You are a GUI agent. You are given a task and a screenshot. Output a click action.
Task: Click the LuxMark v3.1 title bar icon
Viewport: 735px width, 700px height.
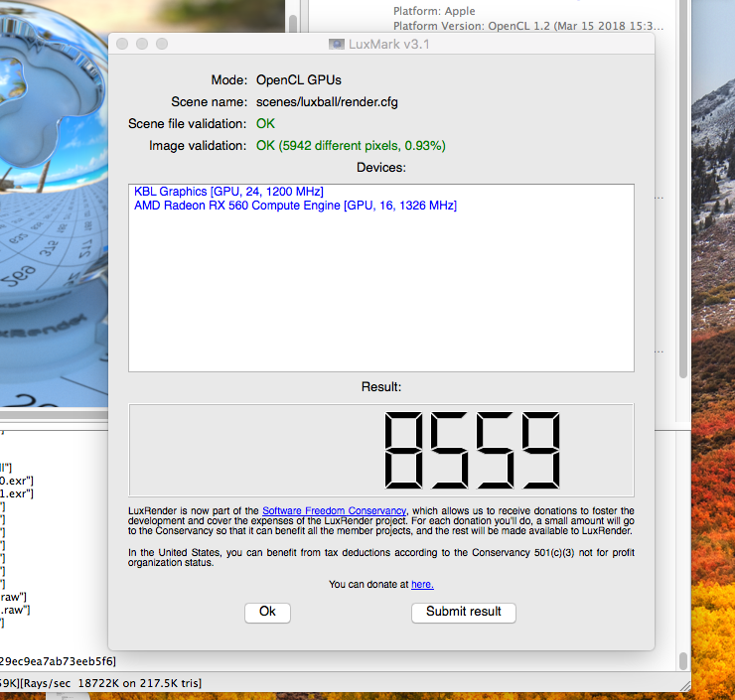pos(336,44)
